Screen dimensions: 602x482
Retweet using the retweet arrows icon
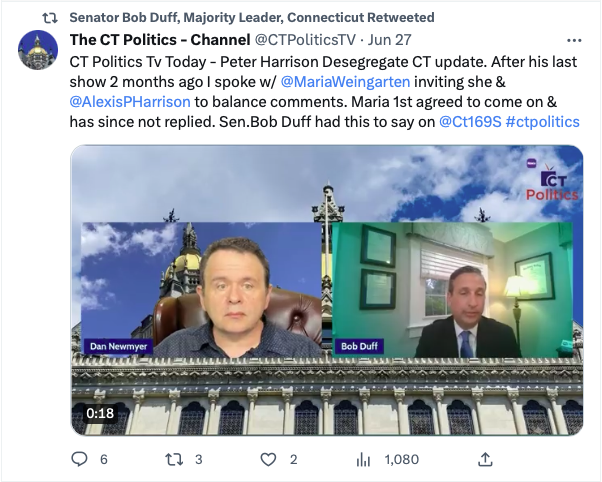coord(174,459)
